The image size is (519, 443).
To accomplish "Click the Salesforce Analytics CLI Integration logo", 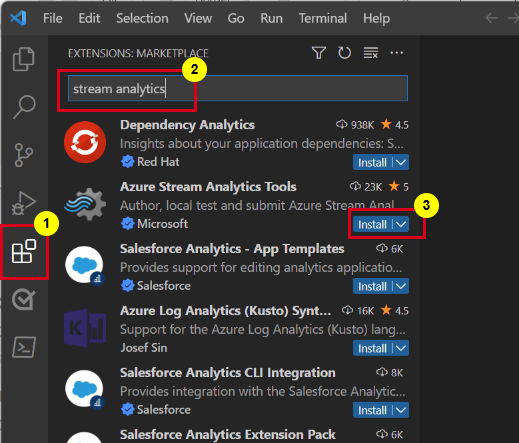I will click(85, 389).
